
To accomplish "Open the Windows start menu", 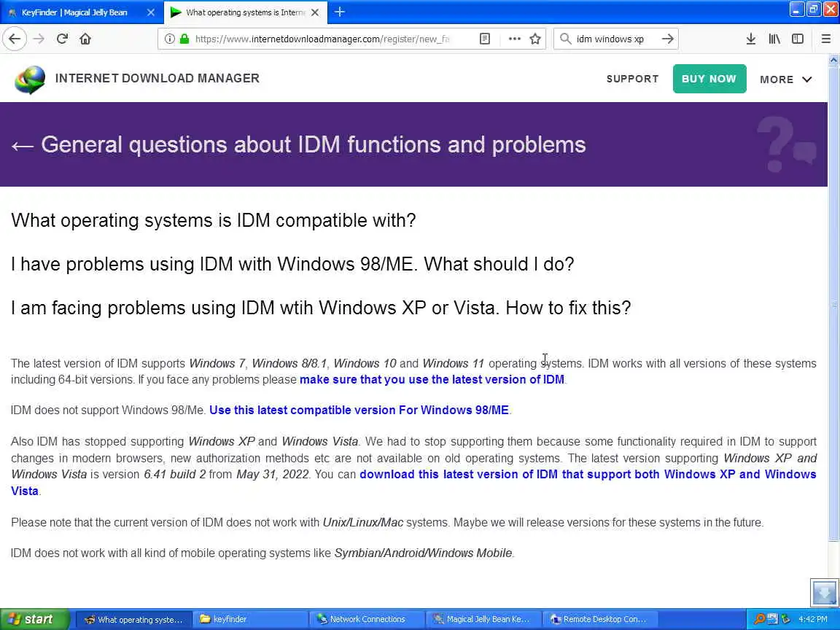I will coord(34,619).
